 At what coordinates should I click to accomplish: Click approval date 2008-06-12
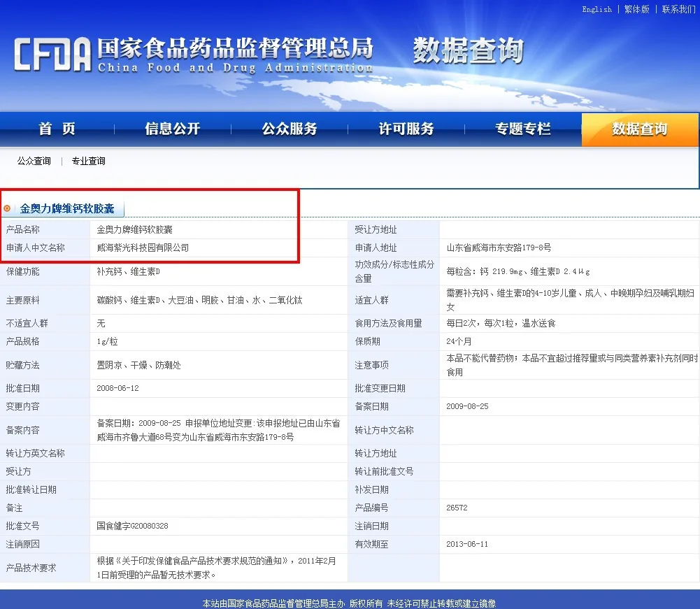(118, 389)
